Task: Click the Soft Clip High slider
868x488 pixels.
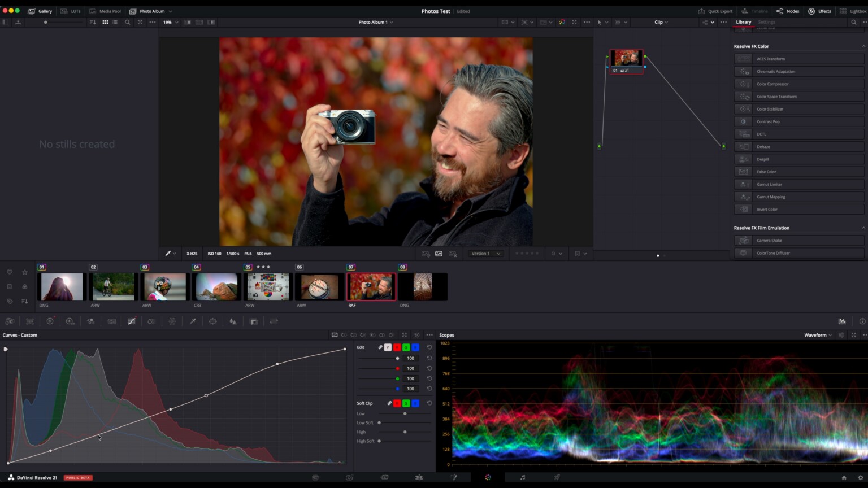Action: [405, 432]
